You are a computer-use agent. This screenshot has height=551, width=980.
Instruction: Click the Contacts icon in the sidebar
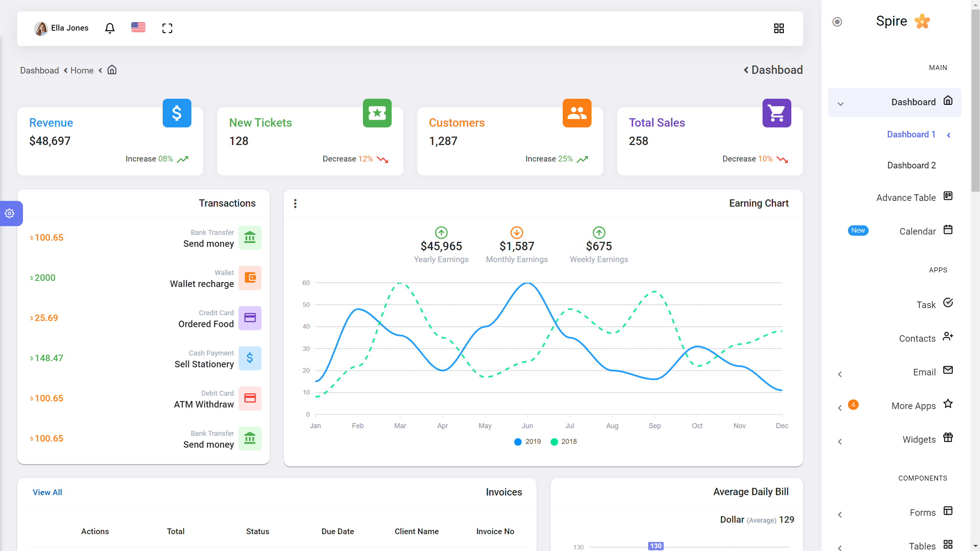(x=948, y=336)
